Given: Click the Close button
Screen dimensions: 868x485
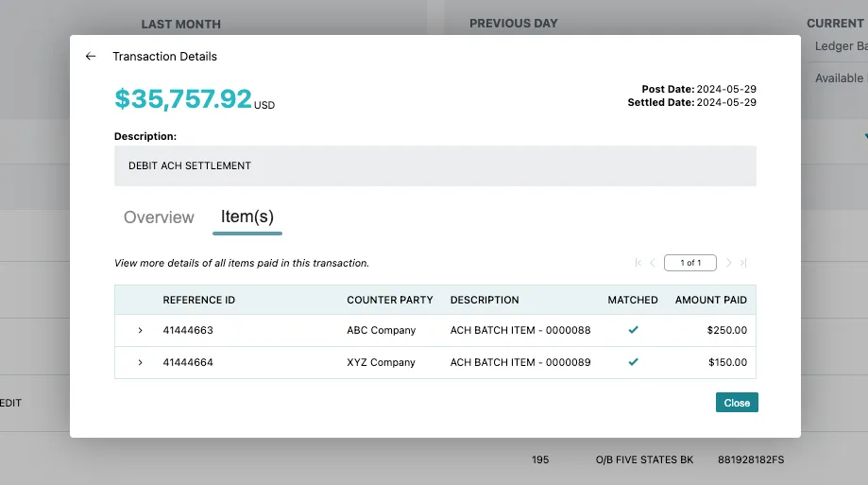Looking at the screenshot, I should 737,403.
